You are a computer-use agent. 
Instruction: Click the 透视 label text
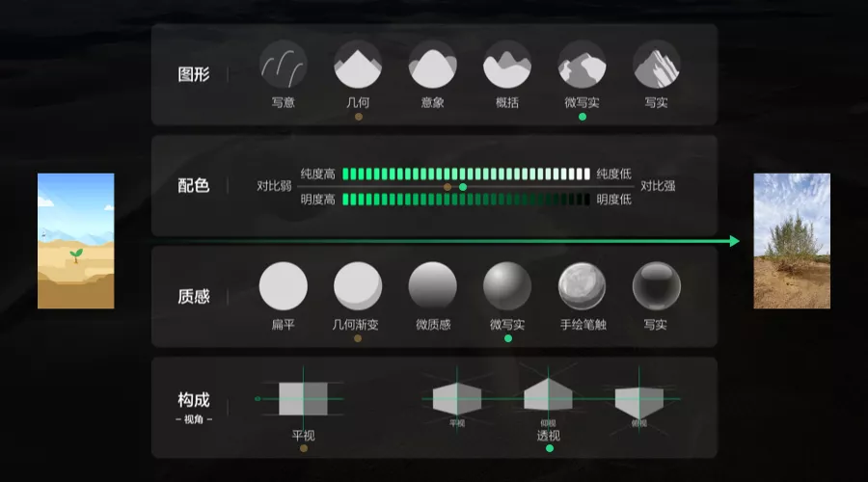pyautogui.click(x=549, y=436)
